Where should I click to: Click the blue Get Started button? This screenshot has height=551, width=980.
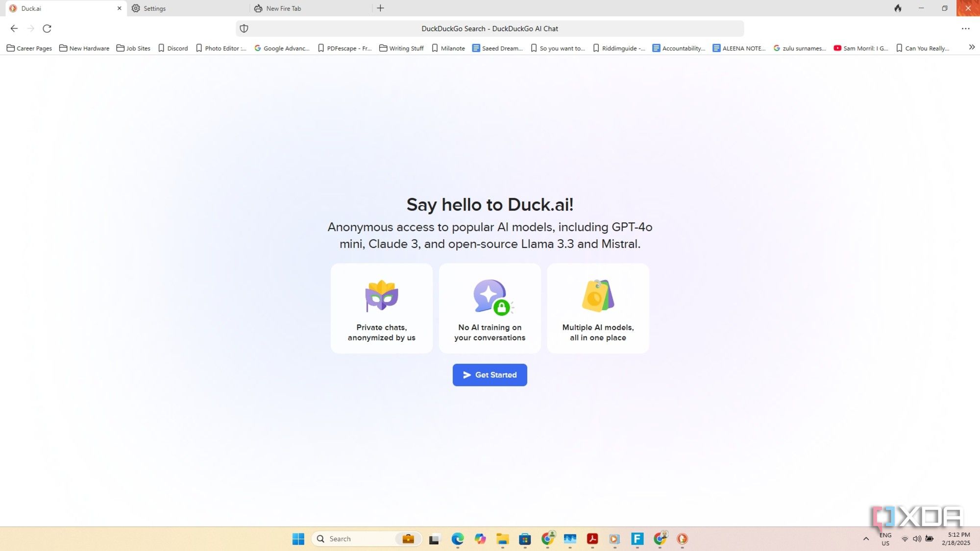coord(490,375)
